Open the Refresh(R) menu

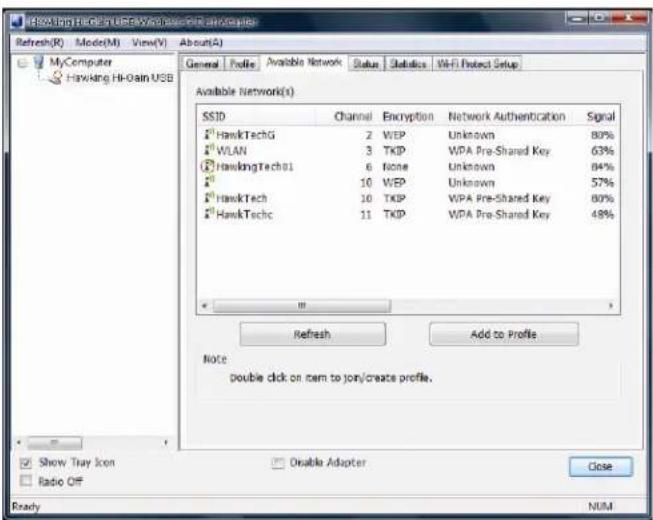(x=40, y=42)
